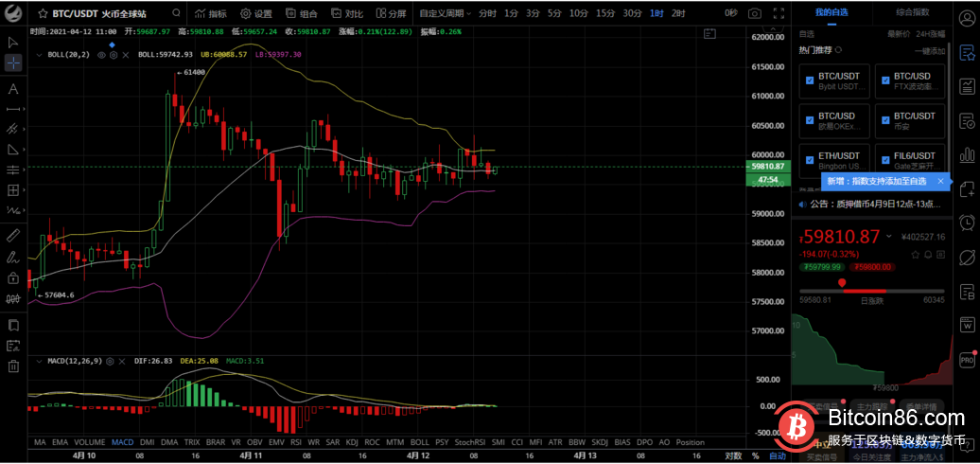Select the 15分 timeframe

(606, 14)
